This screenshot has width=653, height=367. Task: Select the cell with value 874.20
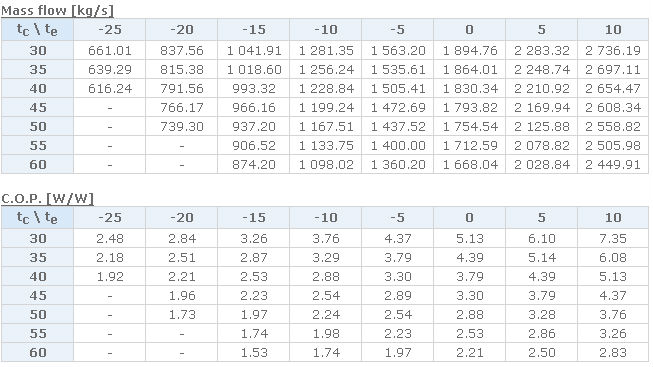click(254, 165)
